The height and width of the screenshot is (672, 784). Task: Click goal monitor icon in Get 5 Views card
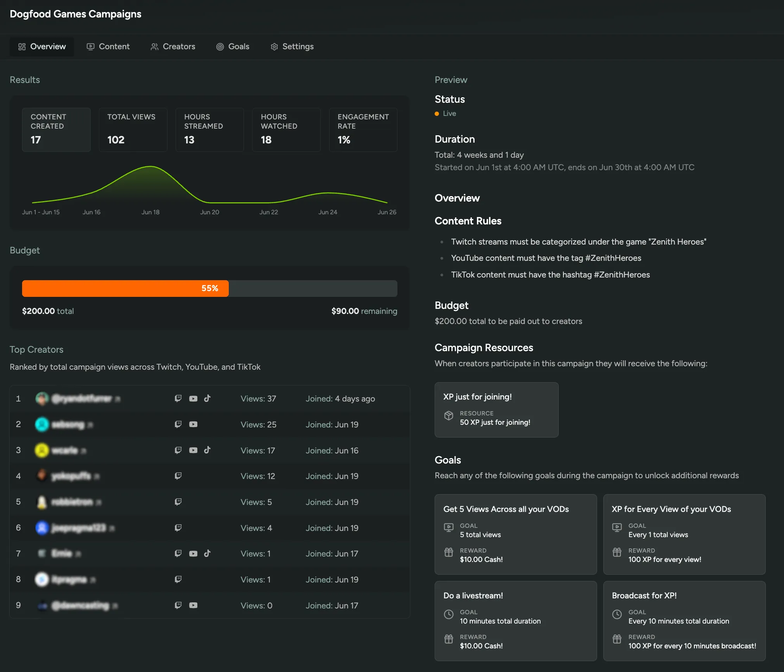449,527
